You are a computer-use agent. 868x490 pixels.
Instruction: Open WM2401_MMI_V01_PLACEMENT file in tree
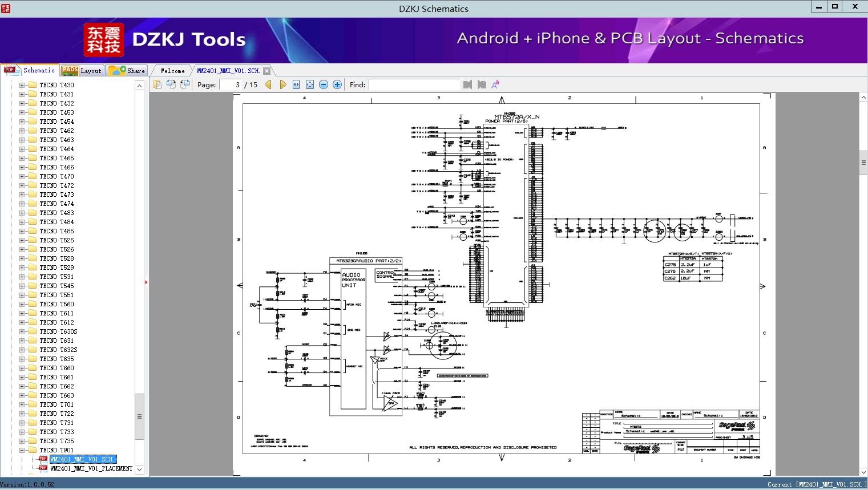coord(91,468)
